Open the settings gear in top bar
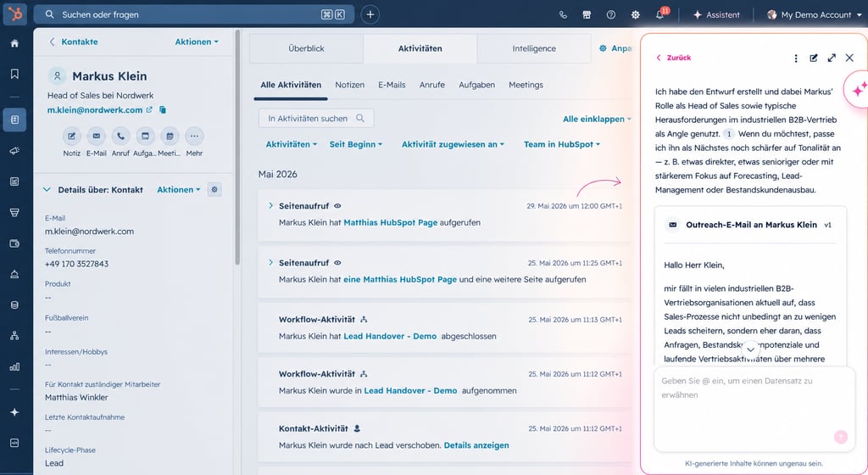The height and width of the screenshot is (475, 868). pos(636,15)
